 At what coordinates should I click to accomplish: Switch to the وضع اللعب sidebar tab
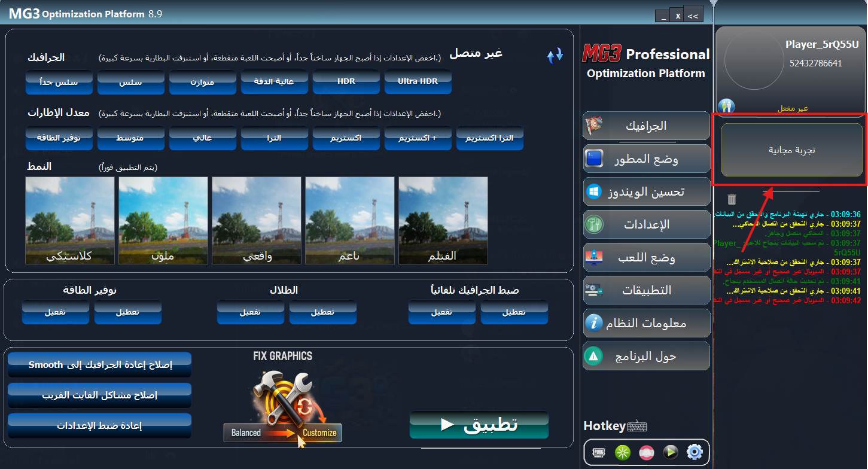(x=646, y=257)
